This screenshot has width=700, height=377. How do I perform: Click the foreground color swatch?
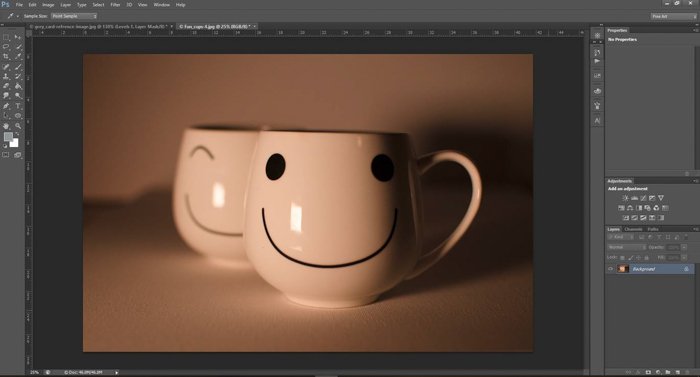(8, 137)
